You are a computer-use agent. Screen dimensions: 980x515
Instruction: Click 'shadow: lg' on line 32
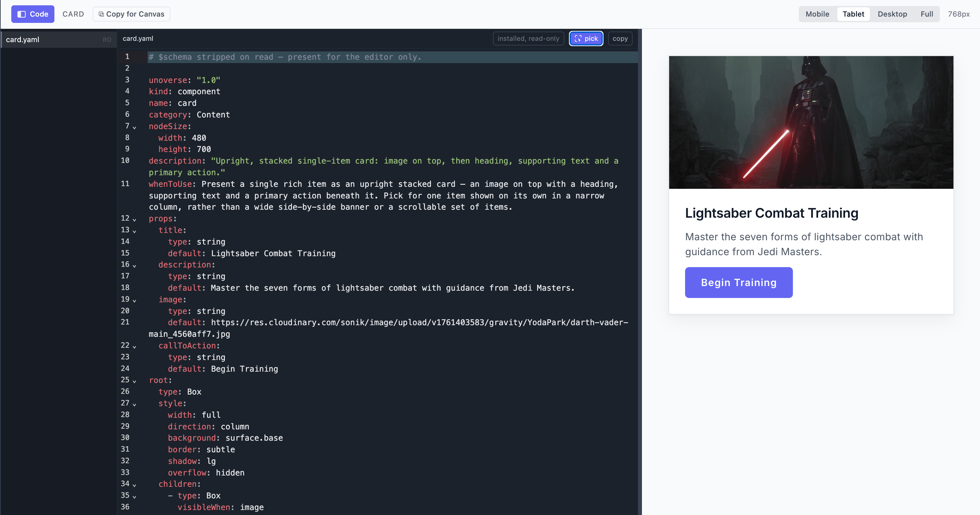[x=192, y=461]
